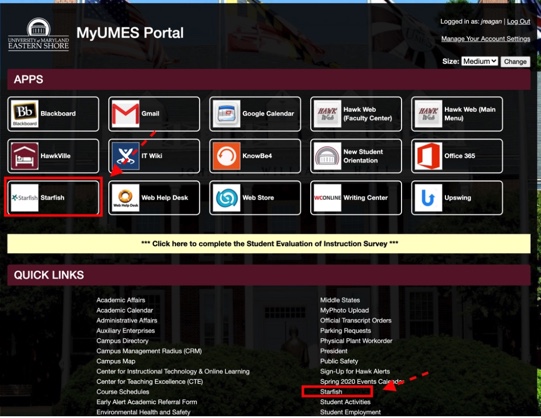The width and height of the screenshot is (541, 418).
Task: Open the HawkVille housing icon
Action: coord(24,156)
